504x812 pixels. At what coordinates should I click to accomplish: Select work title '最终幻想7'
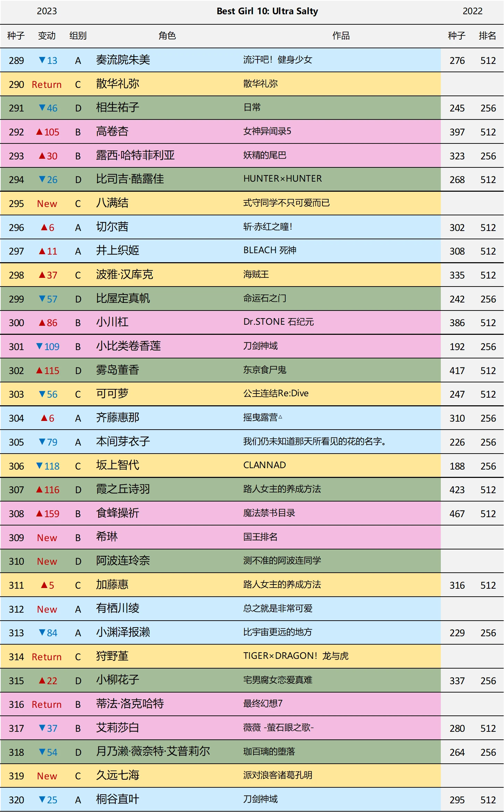(263, 703)
